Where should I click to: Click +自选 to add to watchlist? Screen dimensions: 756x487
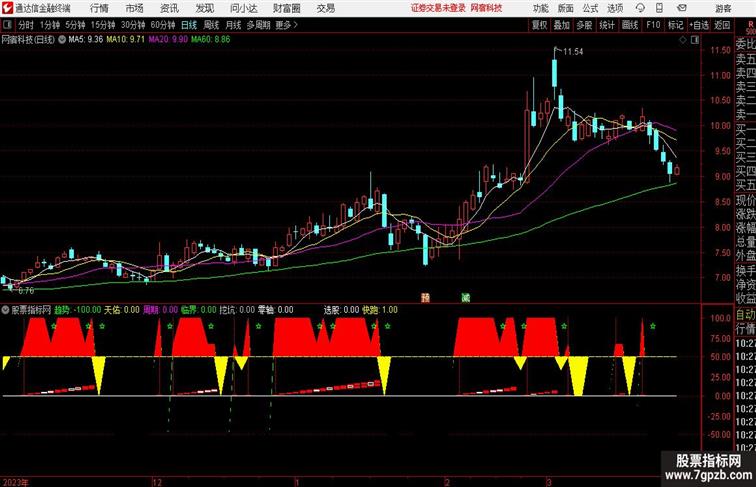tap(699, 25)
